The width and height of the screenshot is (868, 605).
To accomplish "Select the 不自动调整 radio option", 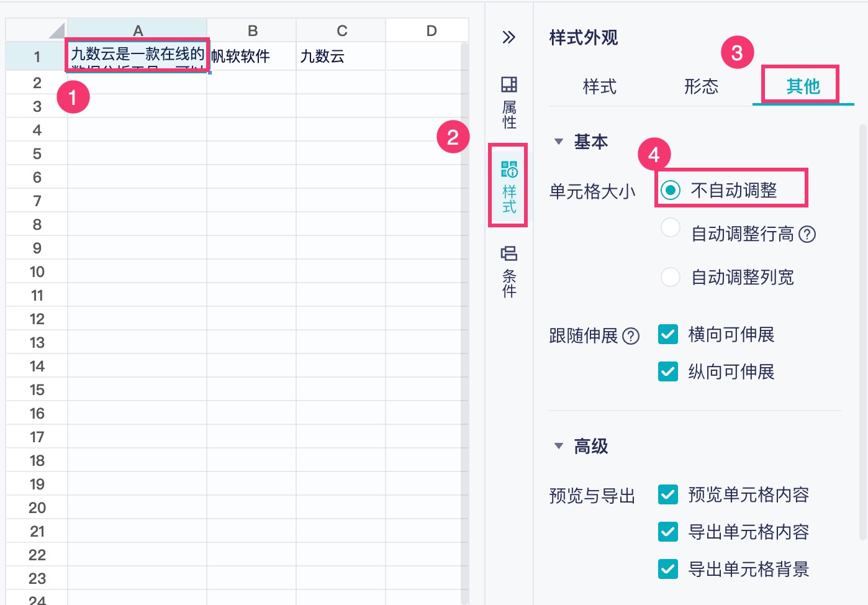I will (x=671, y=190).
